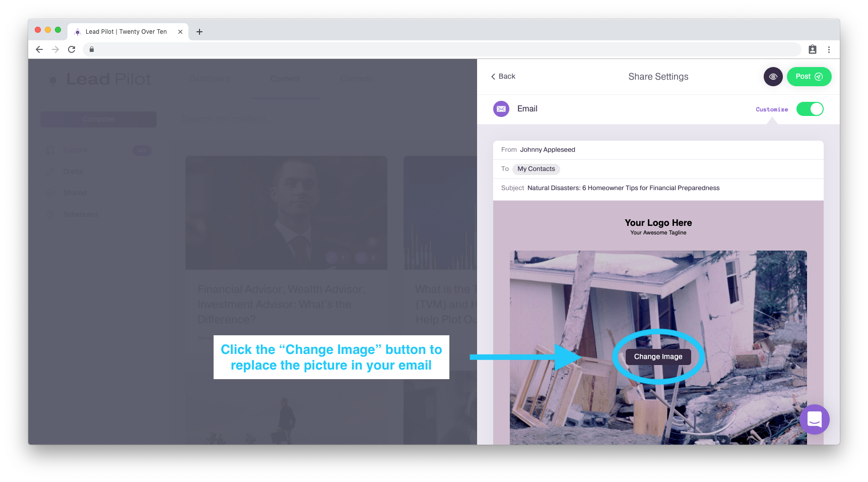Select Shared in the sidebar

click(x=75, y=193)
